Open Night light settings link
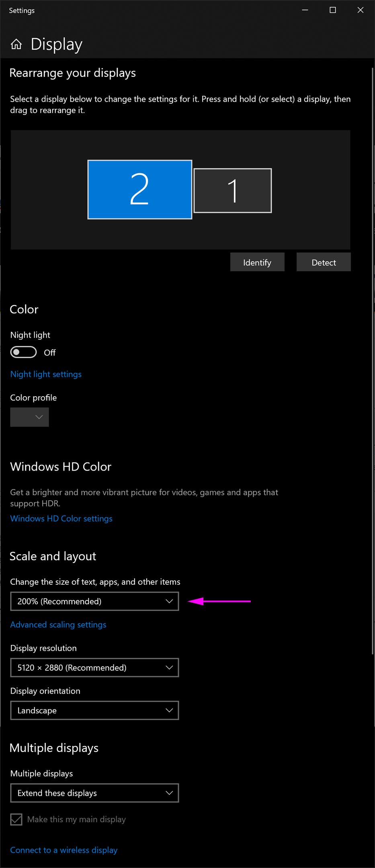The image size is (375, 868). pyautogui.click(x=46, y=374)
